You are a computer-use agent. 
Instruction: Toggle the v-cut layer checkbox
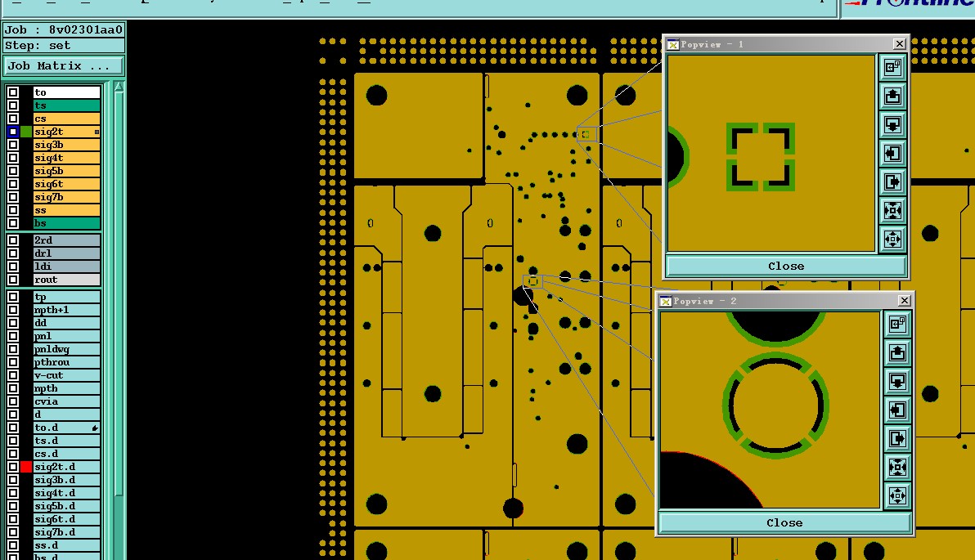pyautogui.click(x=13, y=374)
